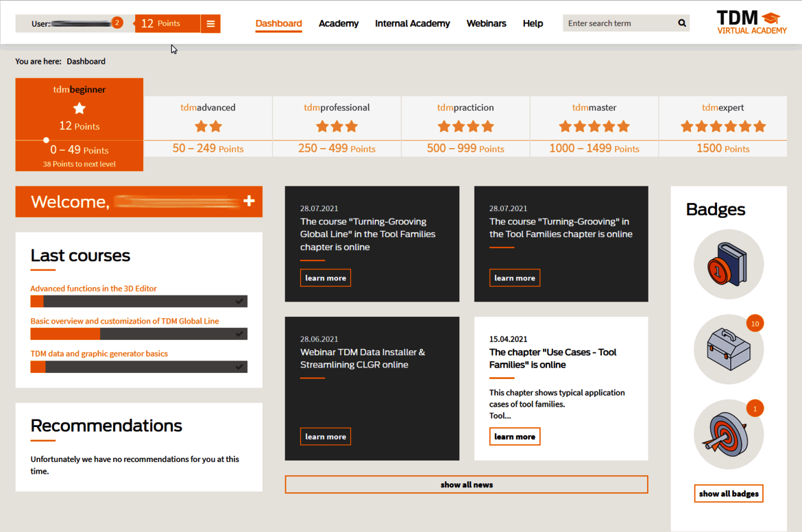Click the '50 – 249 Points' label
This screenshot has height=532, width=802.
pyautogui.click(x=208, y=148)
